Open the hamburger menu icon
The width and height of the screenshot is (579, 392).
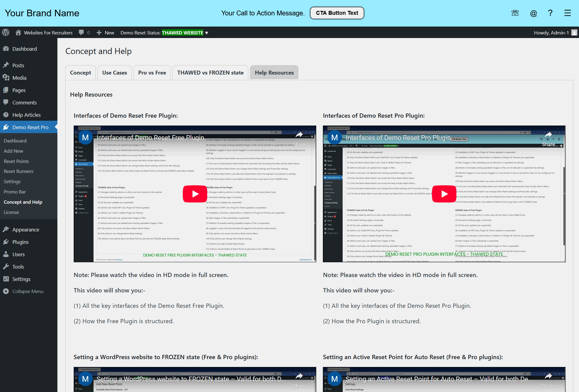pos(568,13)
